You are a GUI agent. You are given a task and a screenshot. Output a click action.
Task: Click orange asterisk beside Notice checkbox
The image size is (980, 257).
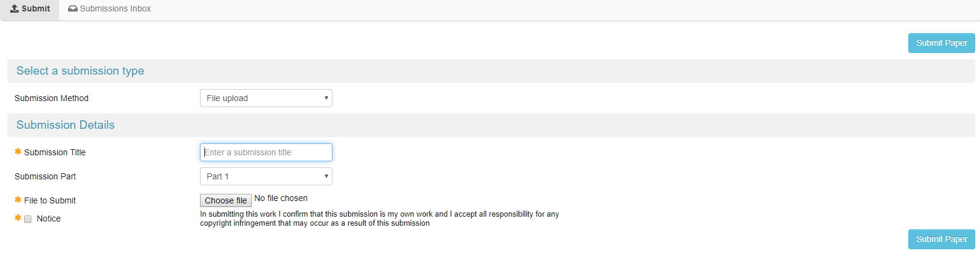[18, 218]
